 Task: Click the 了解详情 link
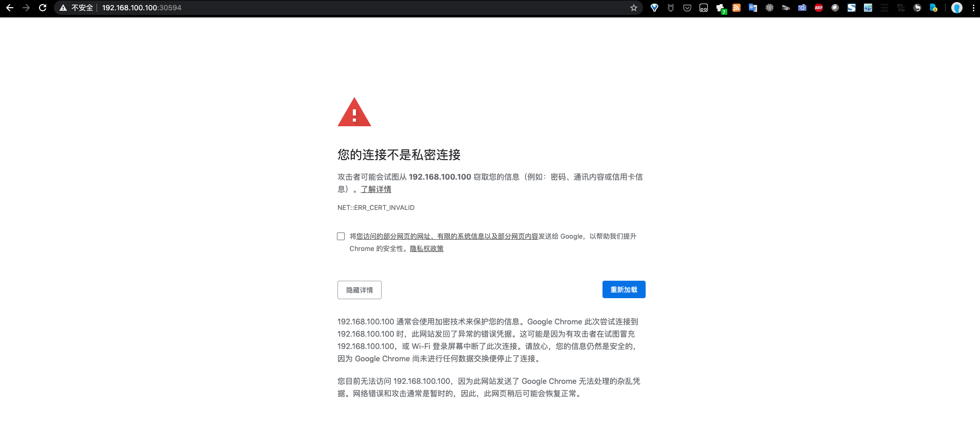click(x=376, y=189)
